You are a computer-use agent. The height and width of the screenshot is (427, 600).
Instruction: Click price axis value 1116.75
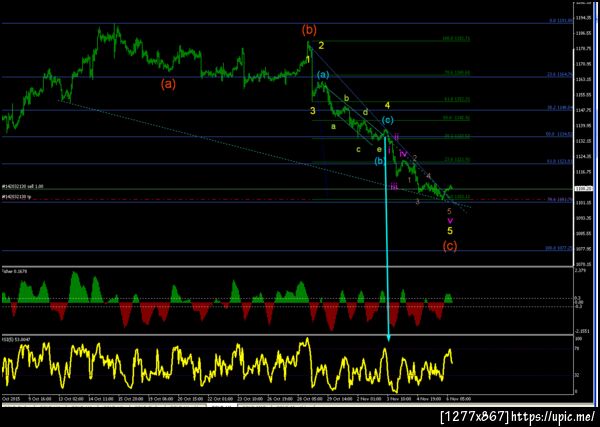point(583,172)
